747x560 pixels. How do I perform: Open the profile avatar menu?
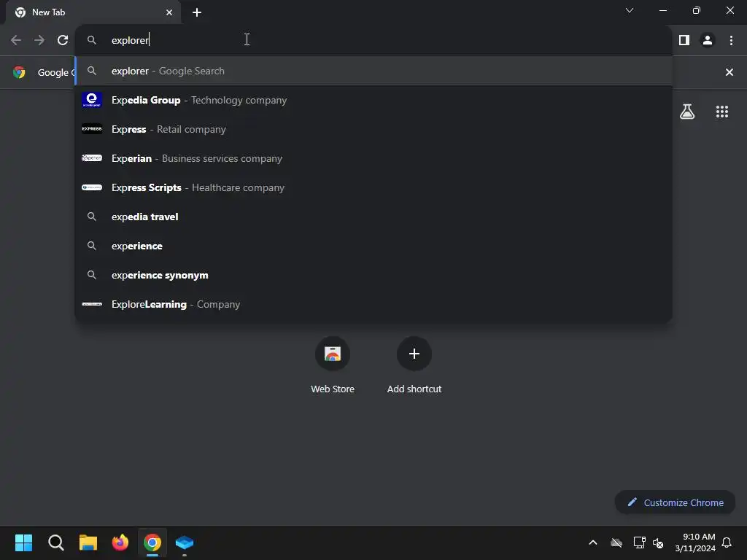click(708, 40)
